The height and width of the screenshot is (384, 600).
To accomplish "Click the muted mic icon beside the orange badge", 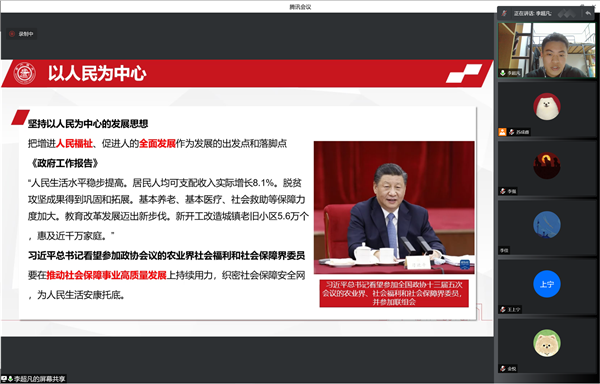I will tap(511, 132).
